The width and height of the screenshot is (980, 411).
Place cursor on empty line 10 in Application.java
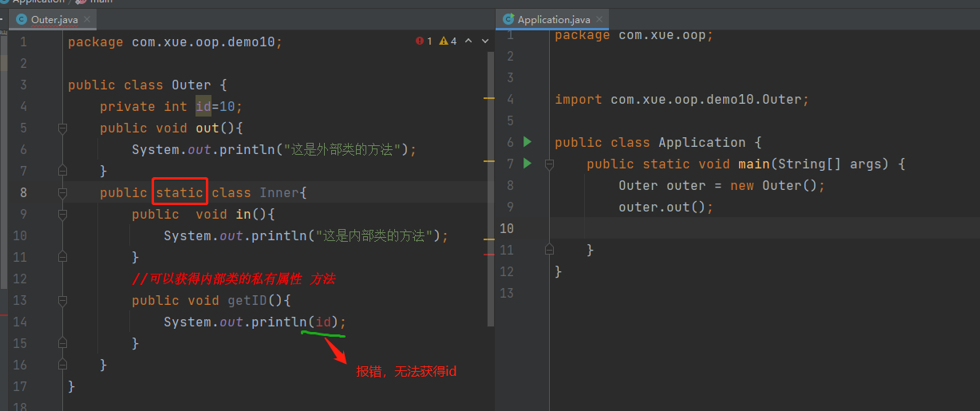[765, 228]
